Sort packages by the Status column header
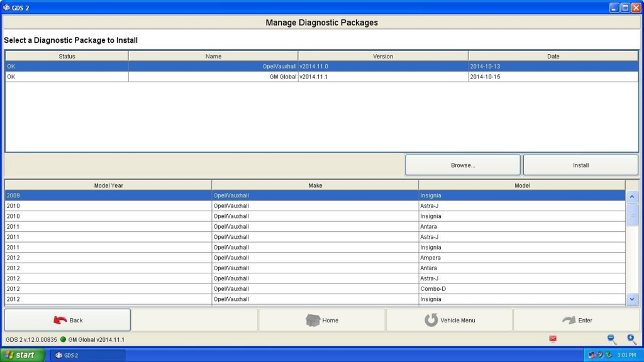The height and width of the screenshot is (362, 644). [x=67, y=56]
